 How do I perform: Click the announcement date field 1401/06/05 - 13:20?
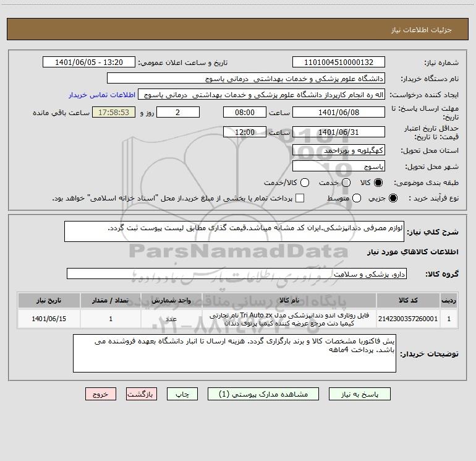[89, 62]
